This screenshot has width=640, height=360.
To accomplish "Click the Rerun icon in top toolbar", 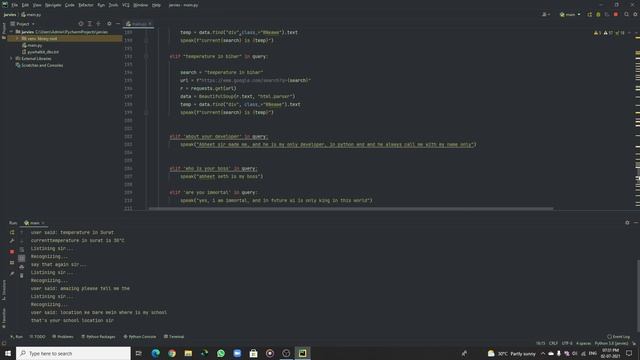I will [x=589, y=15].
